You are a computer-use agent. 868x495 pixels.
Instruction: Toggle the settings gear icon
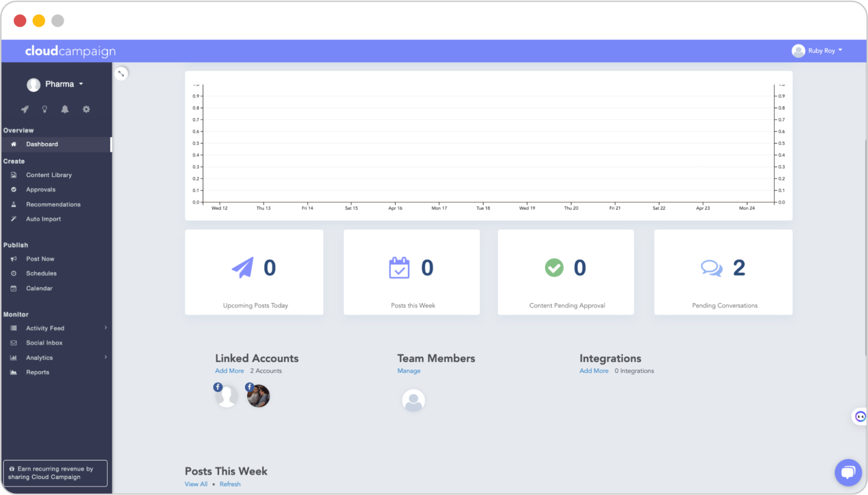point(86,109)
